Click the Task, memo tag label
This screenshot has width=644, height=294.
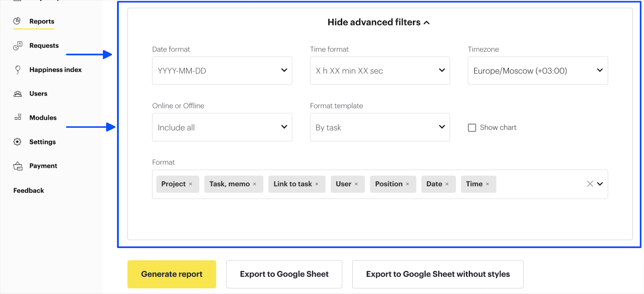(229, 184)
